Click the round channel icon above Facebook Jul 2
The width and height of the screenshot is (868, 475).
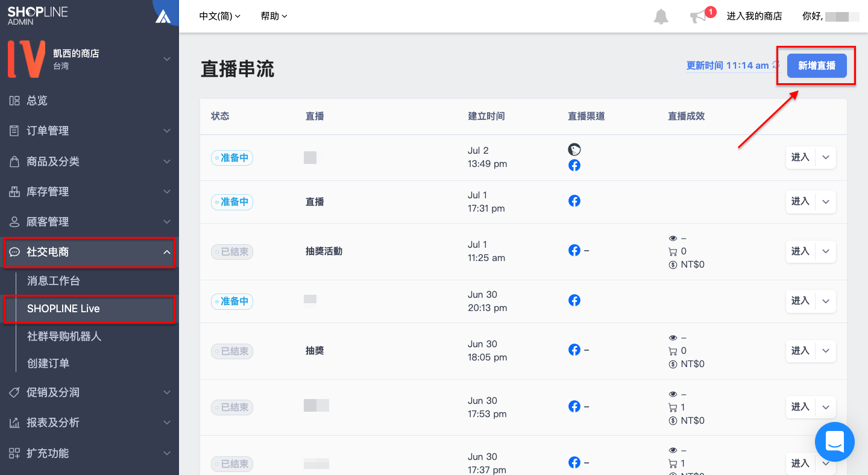574,149
